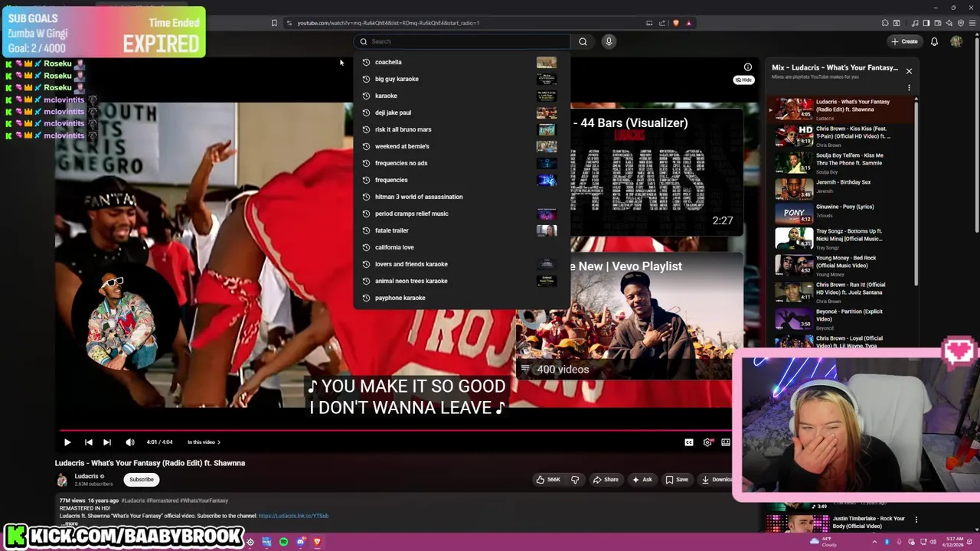
Task: Open '44 Bars (Visualizer)' end-screen card
Action: click(x=655, y=172)
